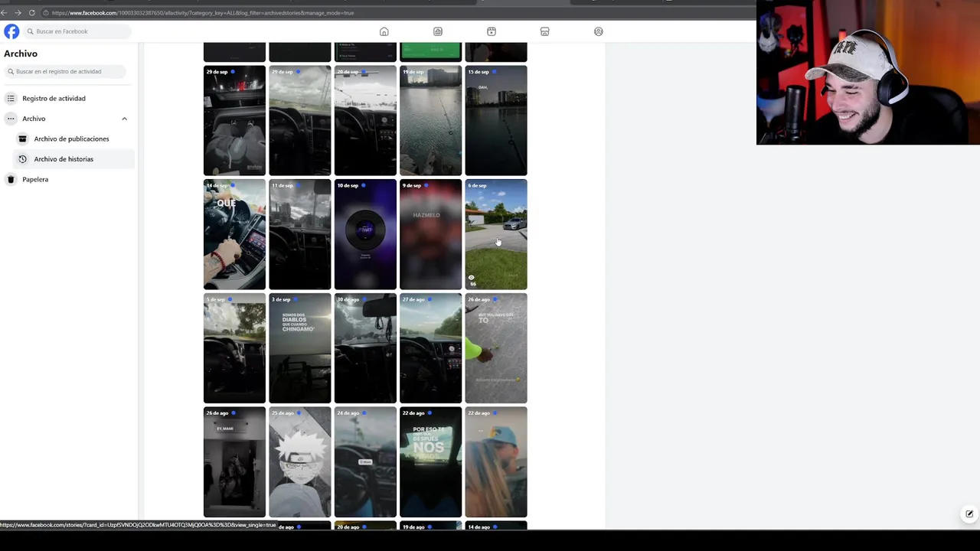Open Papelera

pos(67,179)
